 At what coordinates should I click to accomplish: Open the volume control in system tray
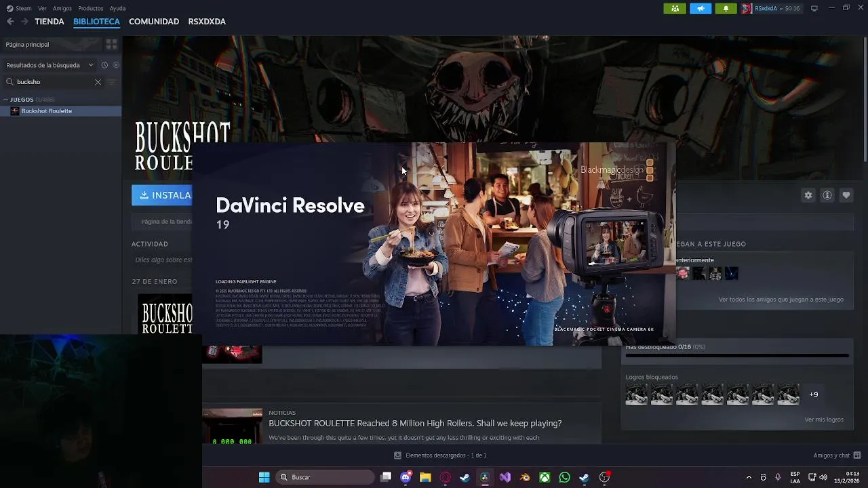823,477
